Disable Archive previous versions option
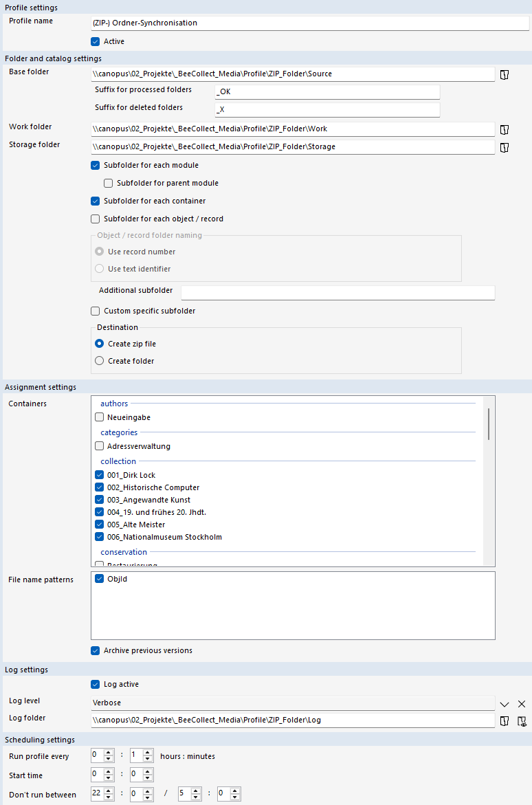This screenshot has width=532, height=805. coord(96,650)
